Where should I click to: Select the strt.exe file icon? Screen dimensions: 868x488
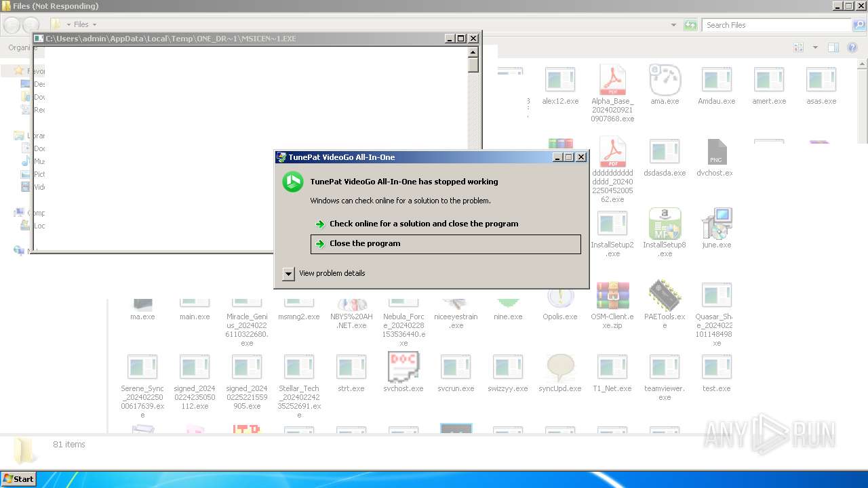(351, 367)
